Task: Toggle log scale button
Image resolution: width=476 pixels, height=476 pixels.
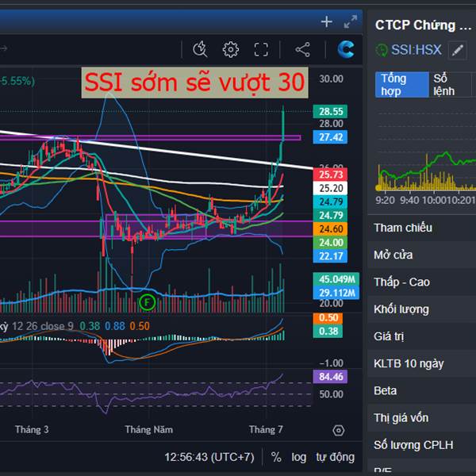Action: click(x=299, y=457)
